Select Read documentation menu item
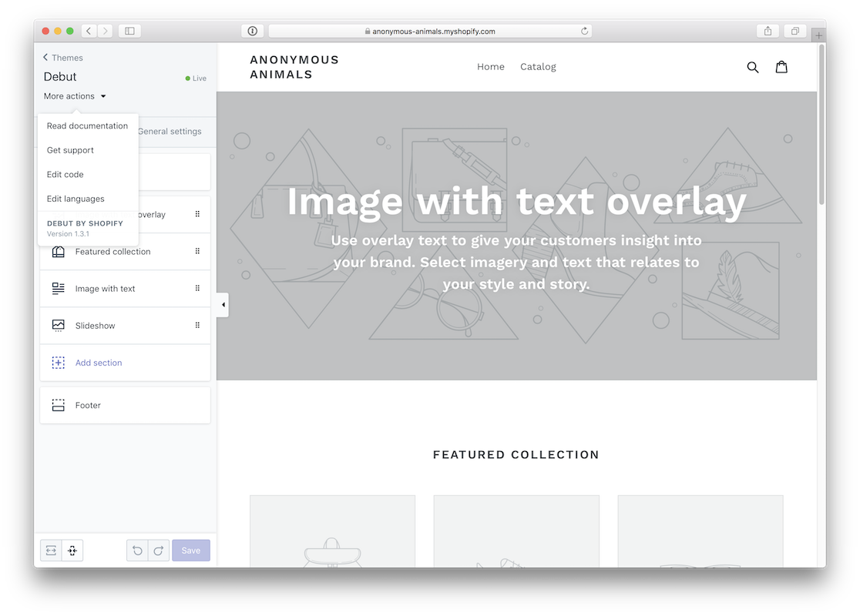 coord(87,126)
